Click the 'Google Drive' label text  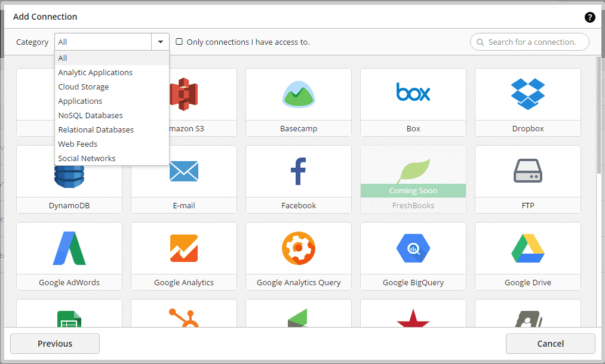[528, 283]
